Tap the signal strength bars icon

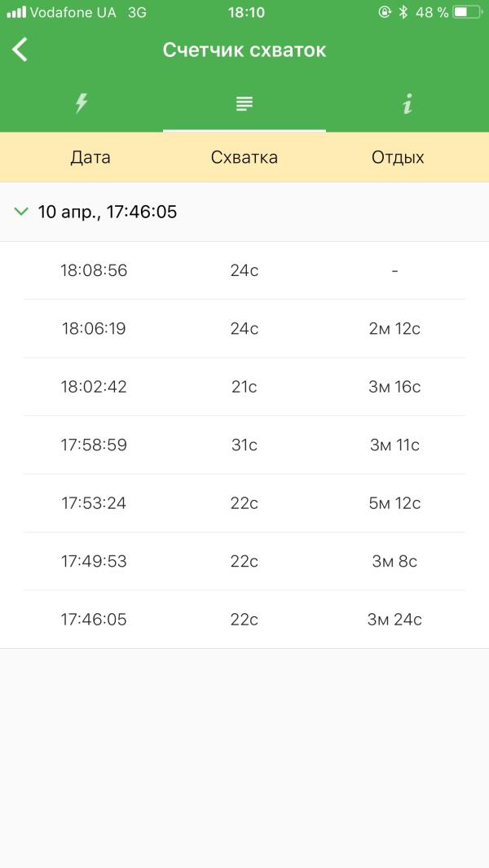tap(16, 12)
